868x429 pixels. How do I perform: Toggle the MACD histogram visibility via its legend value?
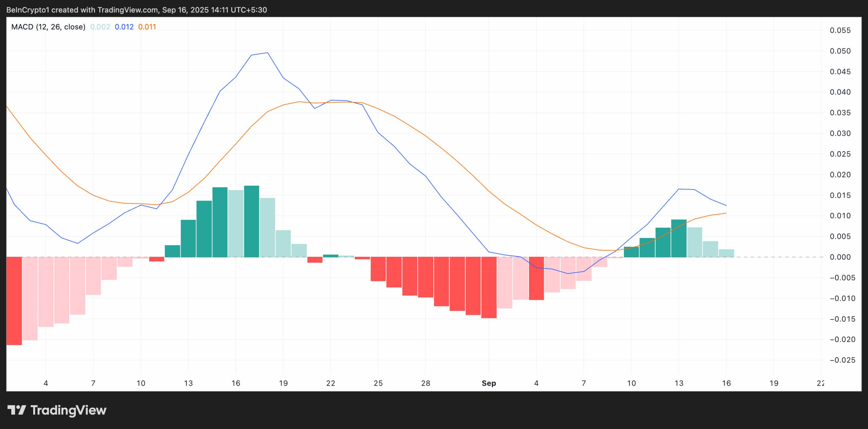100,26
